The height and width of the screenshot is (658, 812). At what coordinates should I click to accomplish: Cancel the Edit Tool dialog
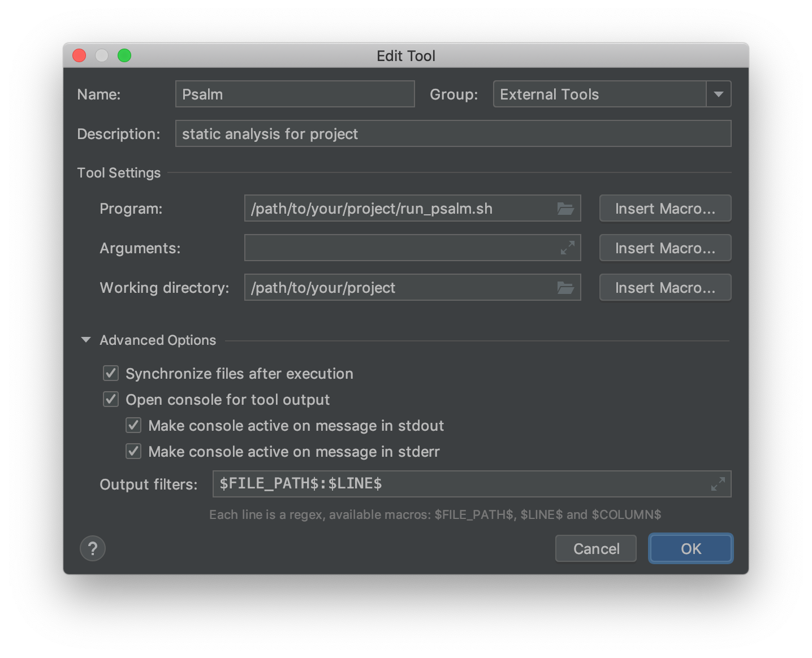[x=596, y=548]
